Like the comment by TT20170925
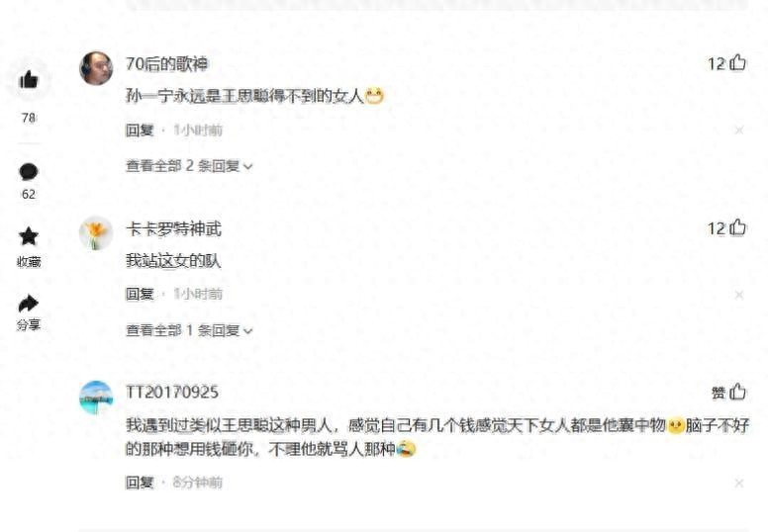The image size is (769, 532). [737, 392]
